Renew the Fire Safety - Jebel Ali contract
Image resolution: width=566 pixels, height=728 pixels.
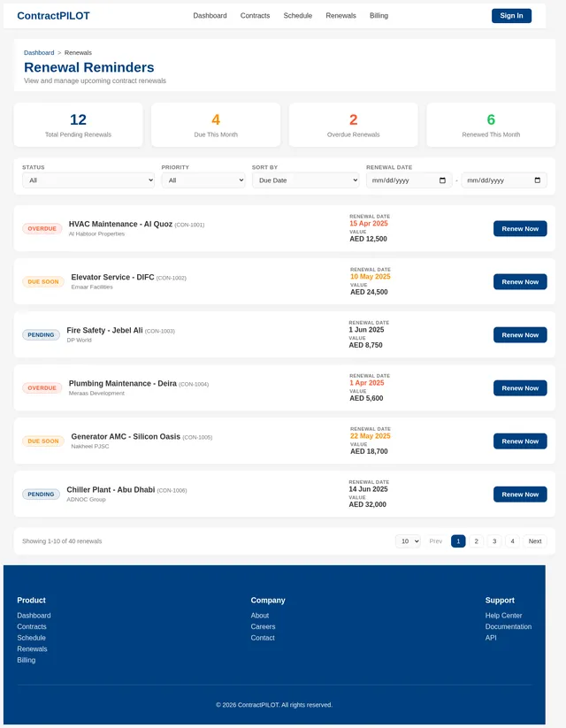coord(520,334)
